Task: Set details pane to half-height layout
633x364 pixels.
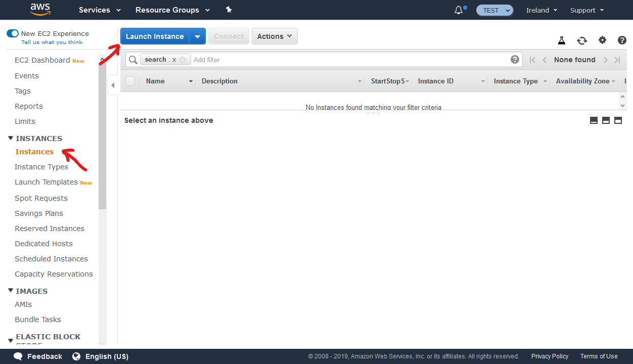Action: click(x=606, y=120)
